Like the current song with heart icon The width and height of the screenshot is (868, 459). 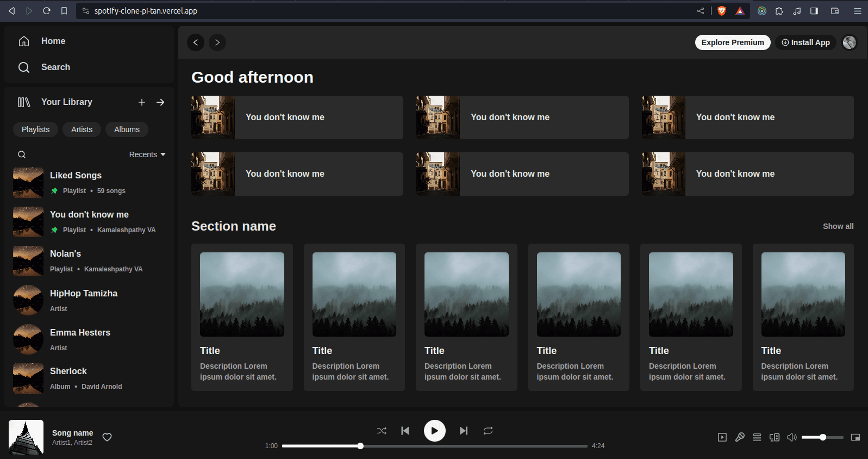point(107,437)
